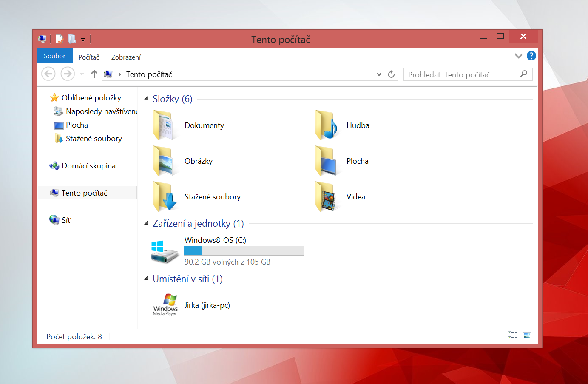Switch to large icons view in status bar

pos(527,336)
